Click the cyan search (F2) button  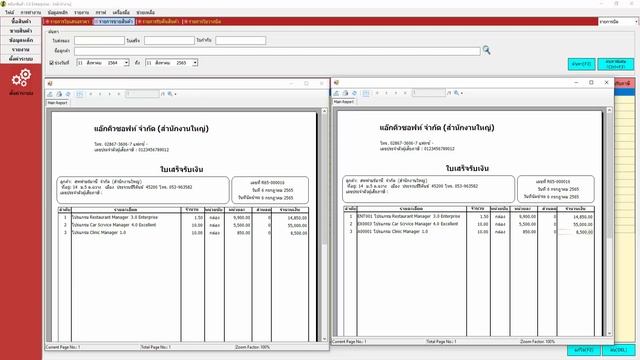pyautogui.click(x=581, y=64)
